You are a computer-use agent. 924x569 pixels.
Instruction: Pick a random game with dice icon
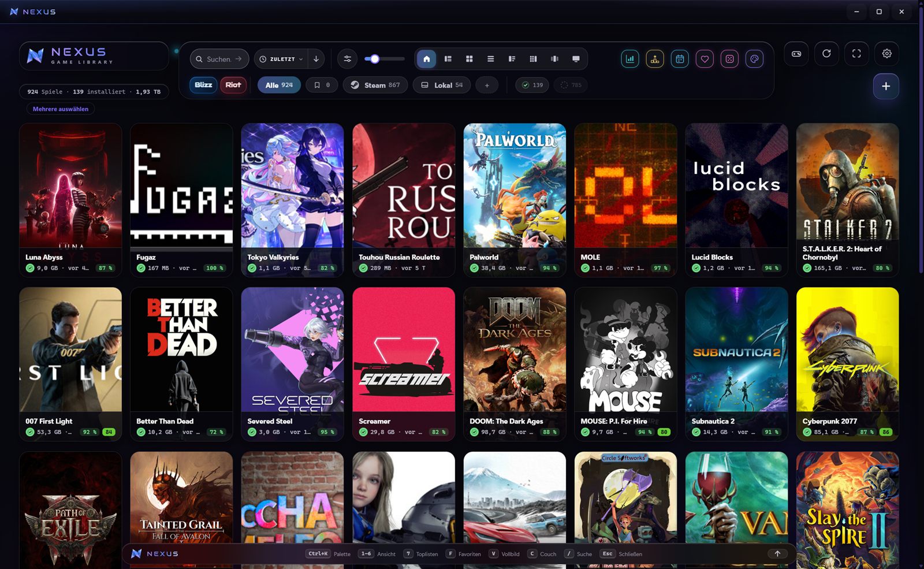(x=729, y=59)
